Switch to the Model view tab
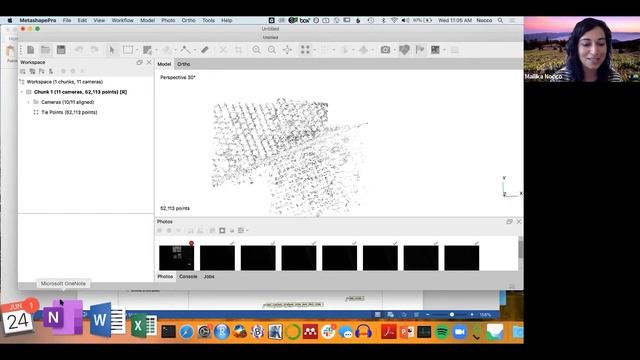 point(164,64)
